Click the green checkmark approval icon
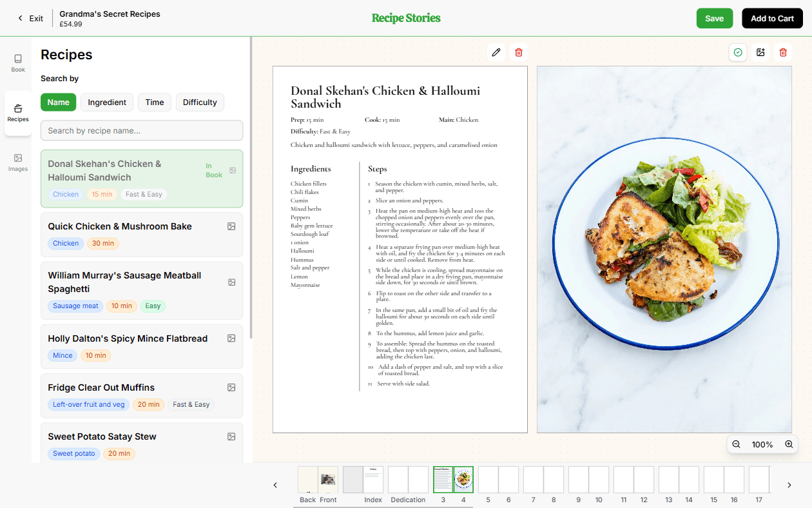This screenshot has width=812, height=508. click(x=738, y=52)
